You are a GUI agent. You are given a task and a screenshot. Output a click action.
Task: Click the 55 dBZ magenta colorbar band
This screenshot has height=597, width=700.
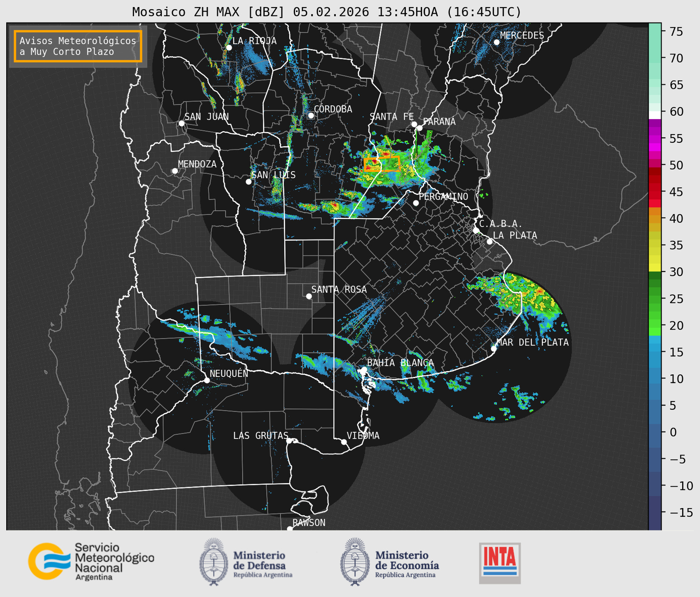(655, 139)
